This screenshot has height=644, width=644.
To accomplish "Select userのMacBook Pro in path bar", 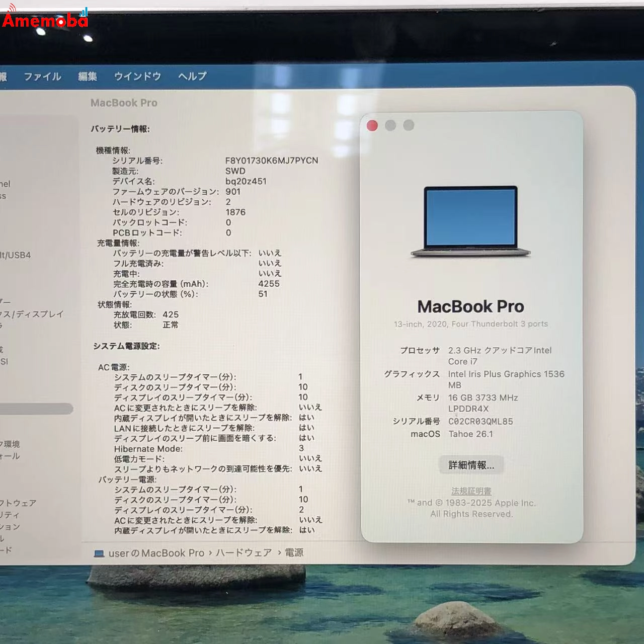I will point(156,553).
